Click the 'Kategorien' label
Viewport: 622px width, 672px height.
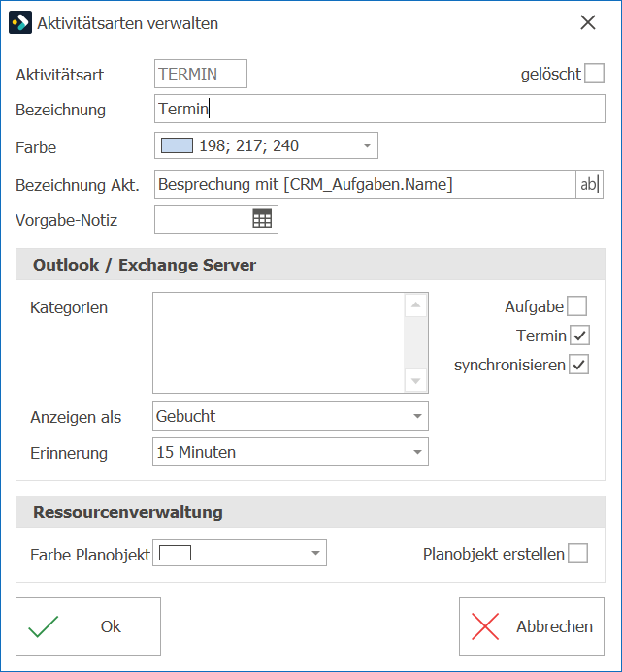(x=69, y=307)
